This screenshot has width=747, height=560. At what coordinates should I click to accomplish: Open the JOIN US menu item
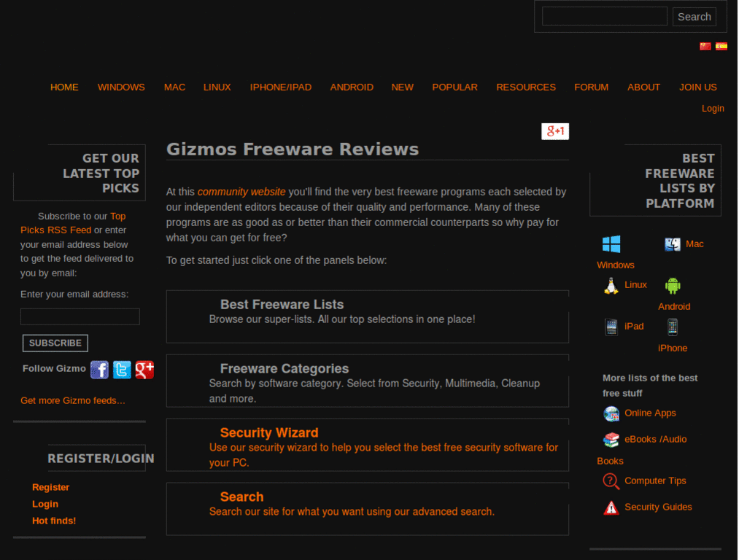click(698, 87)
